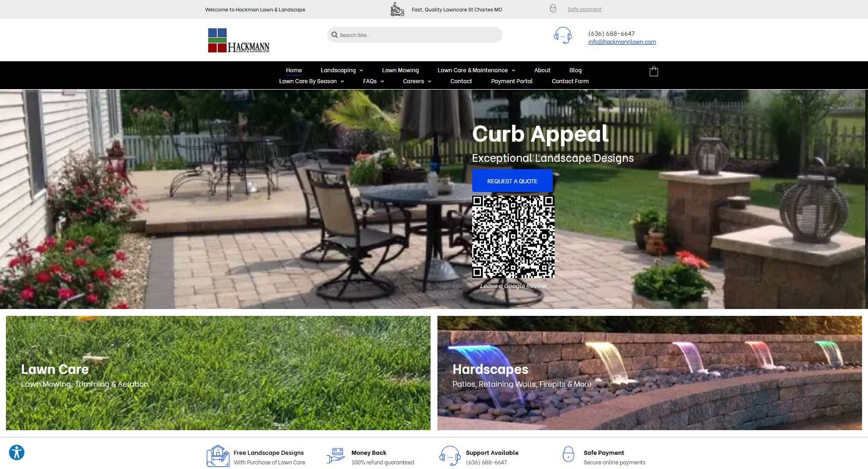Open the shopping bag cart icon
Image resolution: width=868 pixels, height=469 pixels.
(x=654, y=71)
